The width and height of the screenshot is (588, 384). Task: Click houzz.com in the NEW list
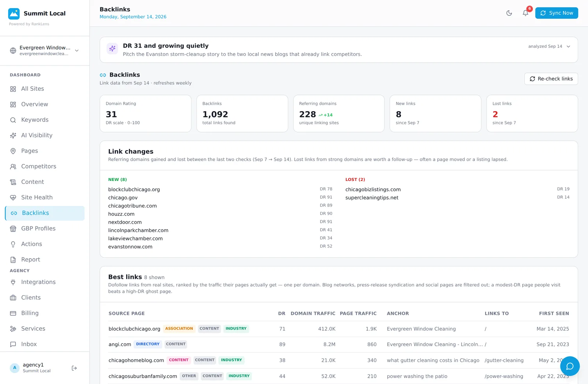[121, 214]
